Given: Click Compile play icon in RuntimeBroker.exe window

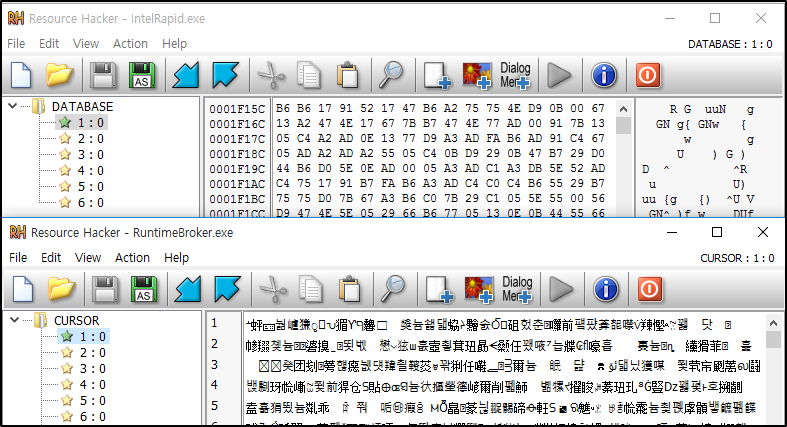Looking at the screenshot, I should click(561, 290).
